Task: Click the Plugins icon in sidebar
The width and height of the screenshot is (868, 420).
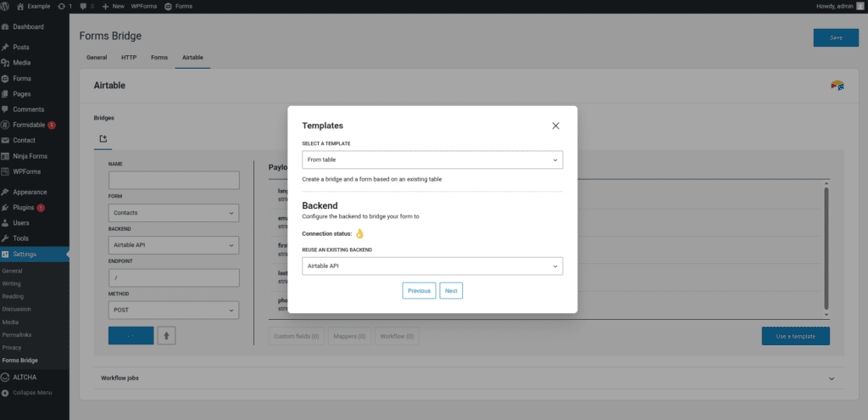Action: [6, 207]
